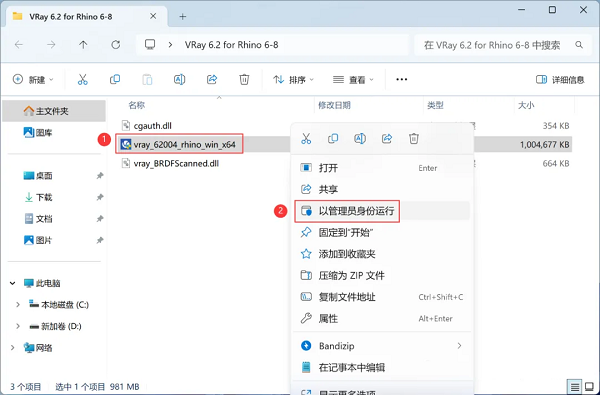
Task: Click the Delete icon in context menu
Action: pyautogui.click(x=414, y=139)
